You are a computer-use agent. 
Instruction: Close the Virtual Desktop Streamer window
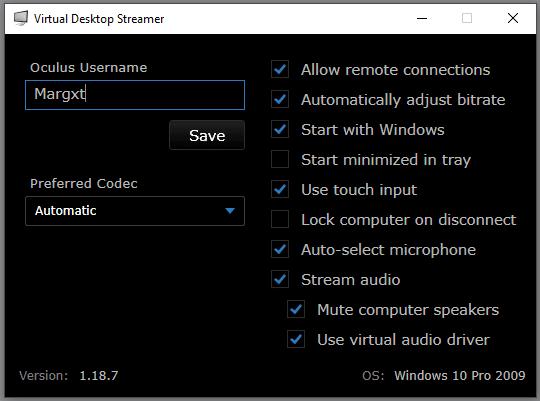coord(513,18)
